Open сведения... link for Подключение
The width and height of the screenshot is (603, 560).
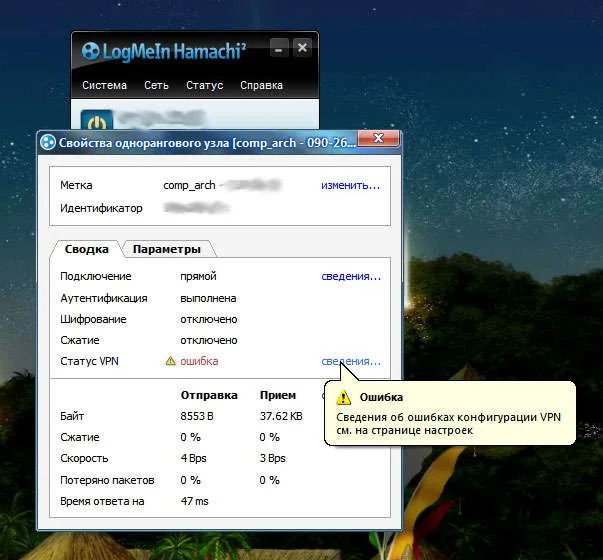point(351,276)
